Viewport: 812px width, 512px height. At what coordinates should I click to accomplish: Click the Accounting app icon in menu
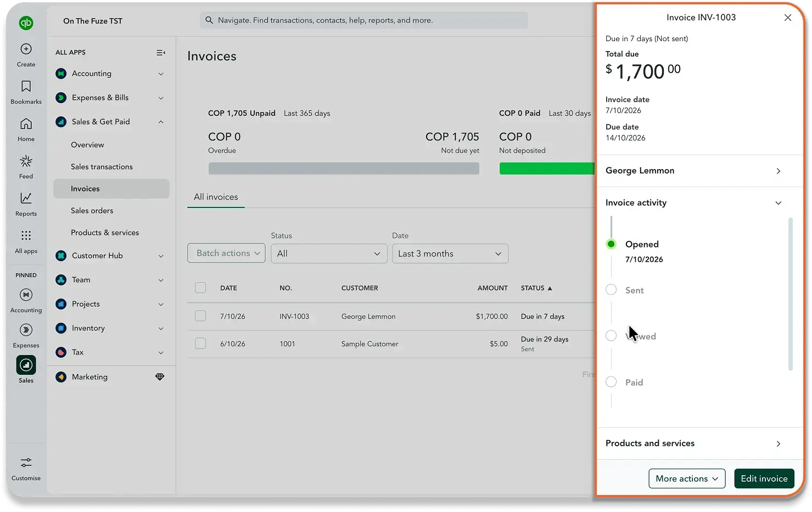61,74
